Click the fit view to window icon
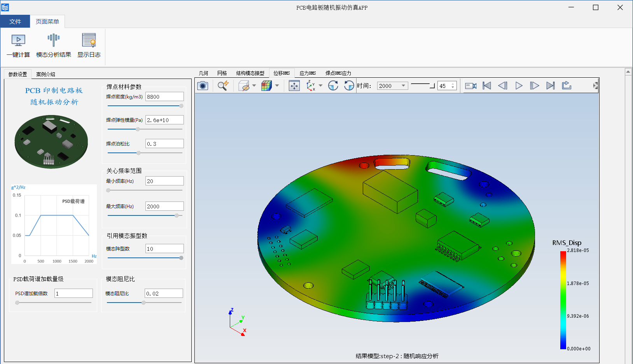 click(x=294, y=86)
